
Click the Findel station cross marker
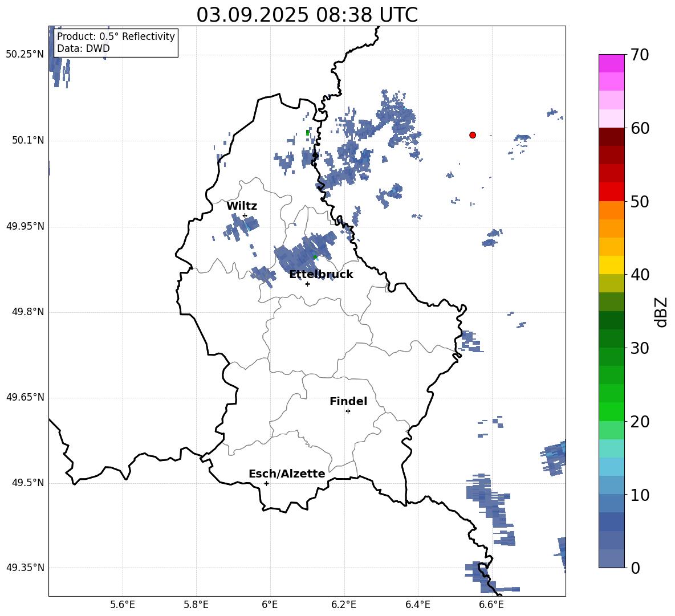[348, 411]
